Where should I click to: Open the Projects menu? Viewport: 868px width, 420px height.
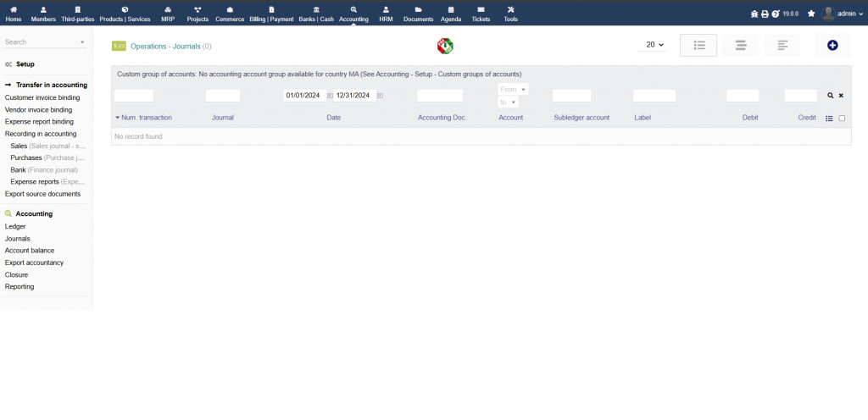point(198,14)
